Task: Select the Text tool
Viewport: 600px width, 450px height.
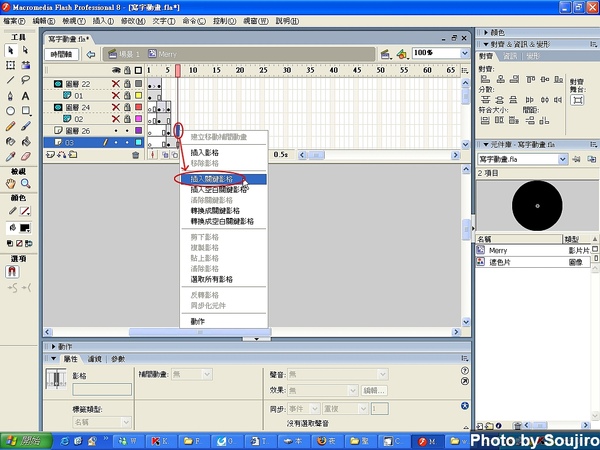Action: 26,96
